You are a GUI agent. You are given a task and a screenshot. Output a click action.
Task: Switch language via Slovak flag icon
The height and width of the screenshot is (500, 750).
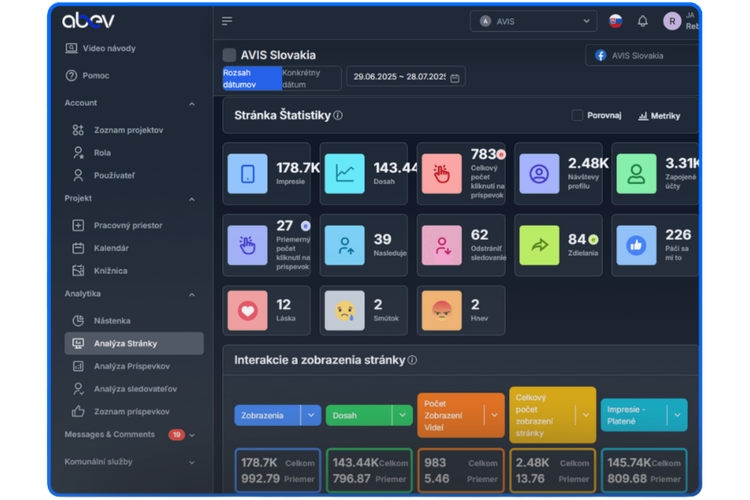615,21
